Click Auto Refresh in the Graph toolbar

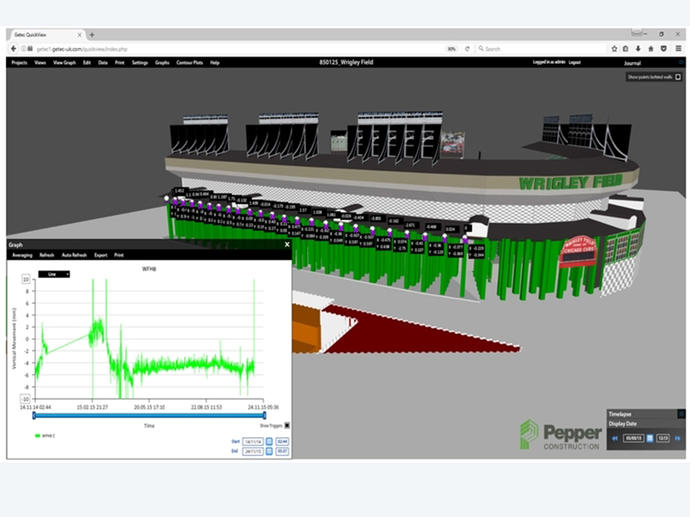(x=74, y=255)
